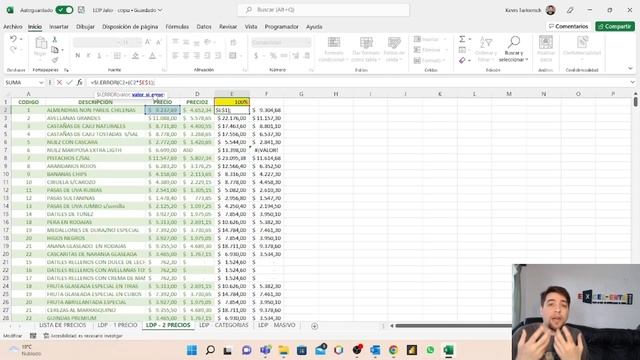The image size is (640, 360).
Task: Click the Clear eraser icon
Action: pos(462,60)
